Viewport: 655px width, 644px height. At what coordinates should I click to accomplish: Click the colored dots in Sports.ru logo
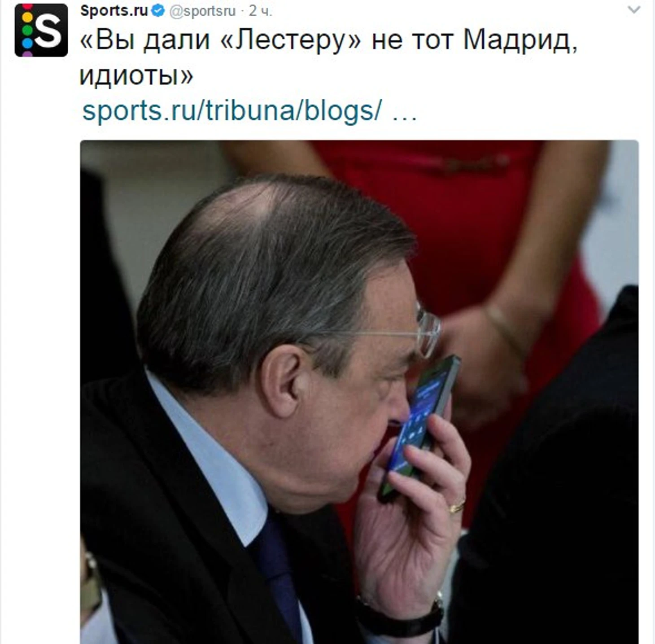pos(27,31)
